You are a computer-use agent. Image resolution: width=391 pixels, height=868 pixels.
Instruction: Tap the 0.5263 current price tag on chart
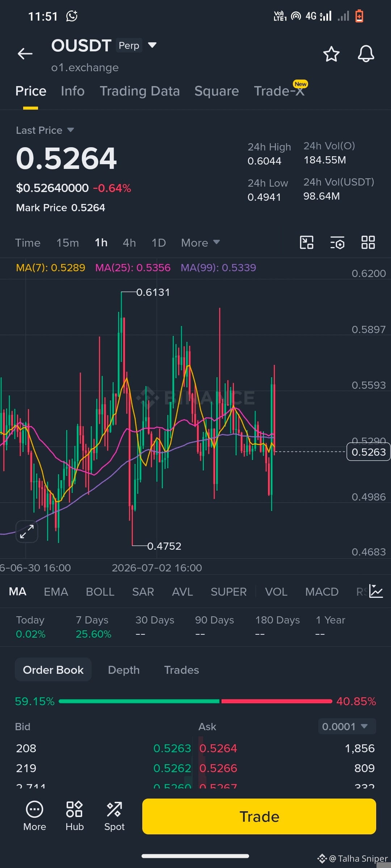369,452
